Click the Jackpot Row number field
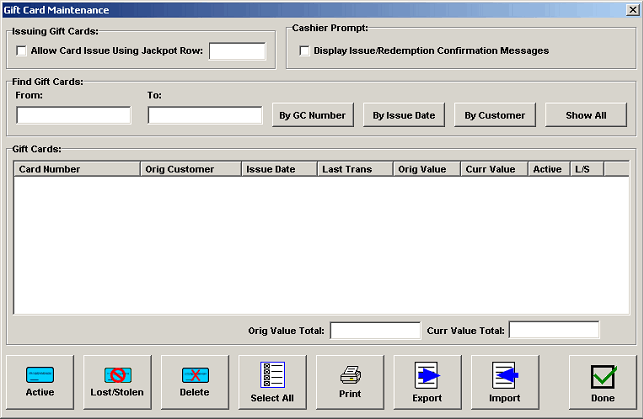The image size is (643, 419). [x=237, y=51]
